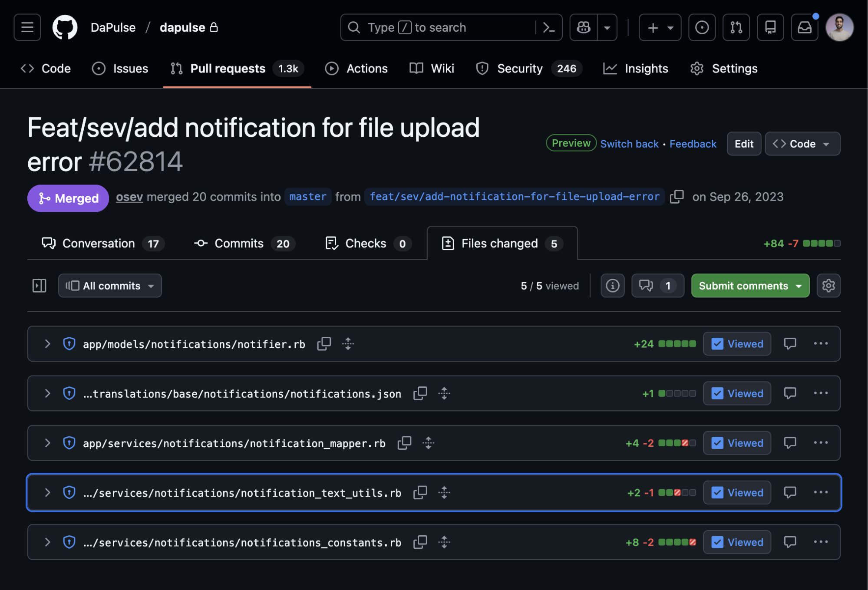Expand all lines of notification_mapper.rb
The width and height of the screenshot is (868, 590).
428,443
